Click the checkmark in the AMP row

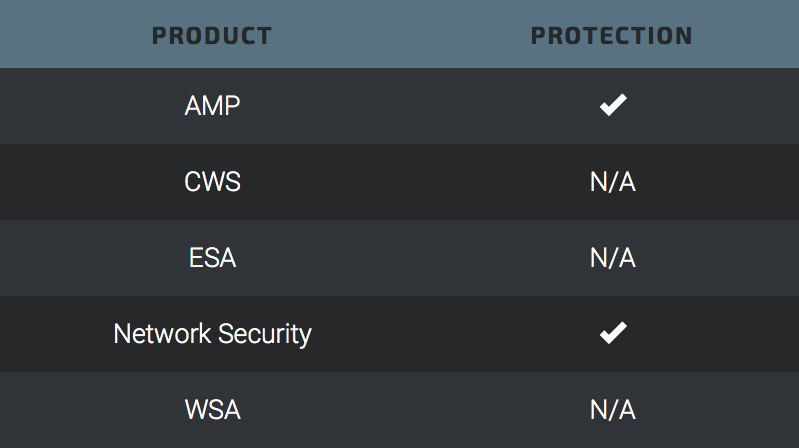[613, 105]
